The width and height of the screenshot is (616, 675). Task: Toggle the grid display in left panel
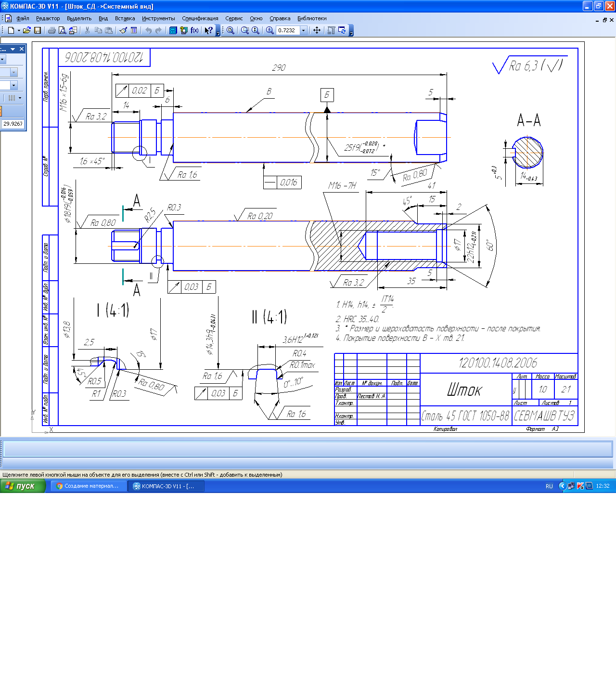[12, 98]
